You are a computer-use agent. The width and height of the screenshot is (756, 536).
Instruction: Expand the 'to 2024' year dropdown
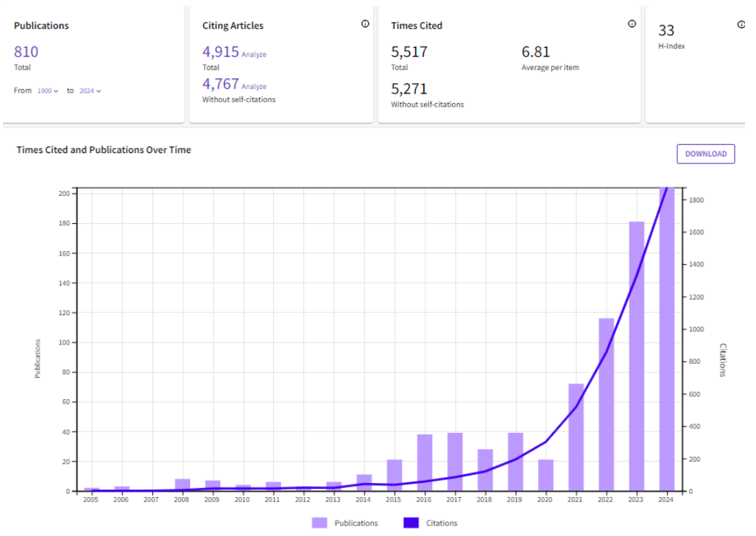tap(90, 91)
